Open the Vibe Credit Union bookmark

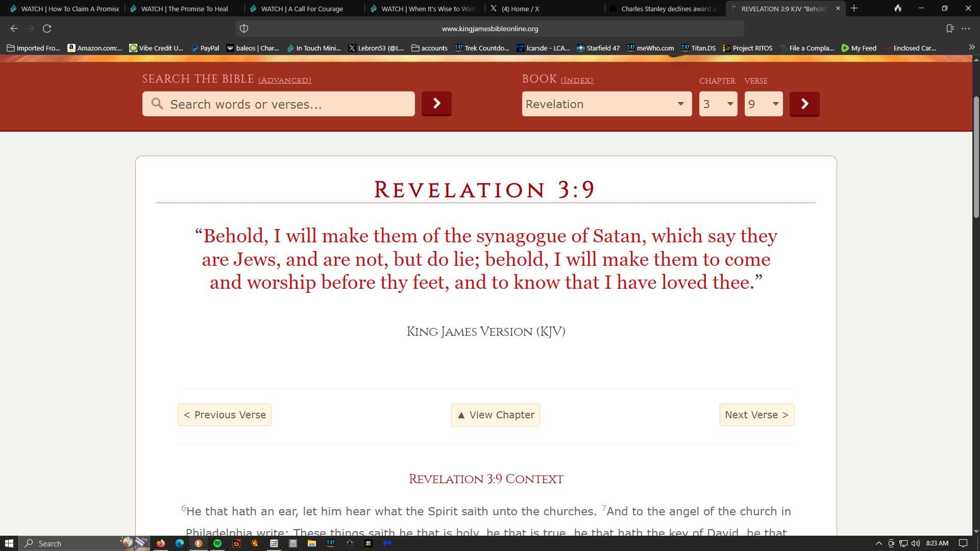[156, 48]
